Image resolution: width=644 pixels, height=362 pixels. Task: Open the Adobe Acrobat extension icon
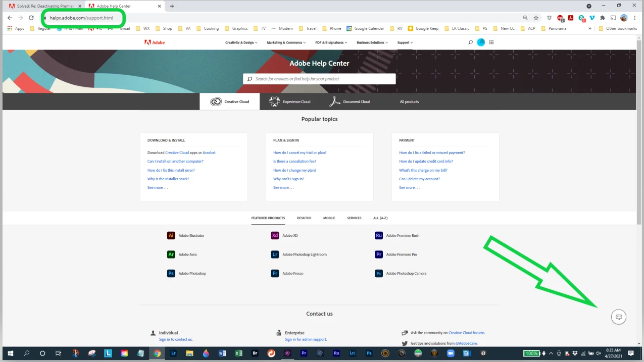pyautogui.click(x=570, y=18)
